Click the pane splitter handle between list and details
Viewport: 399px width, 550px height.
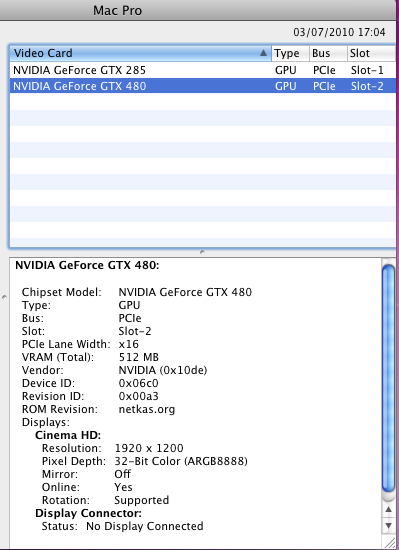(x=202, y=252)
